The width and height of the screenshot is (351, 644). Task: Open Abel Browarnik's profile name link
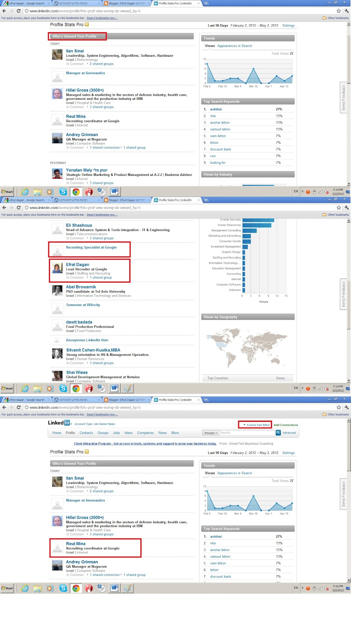(81, 287)
